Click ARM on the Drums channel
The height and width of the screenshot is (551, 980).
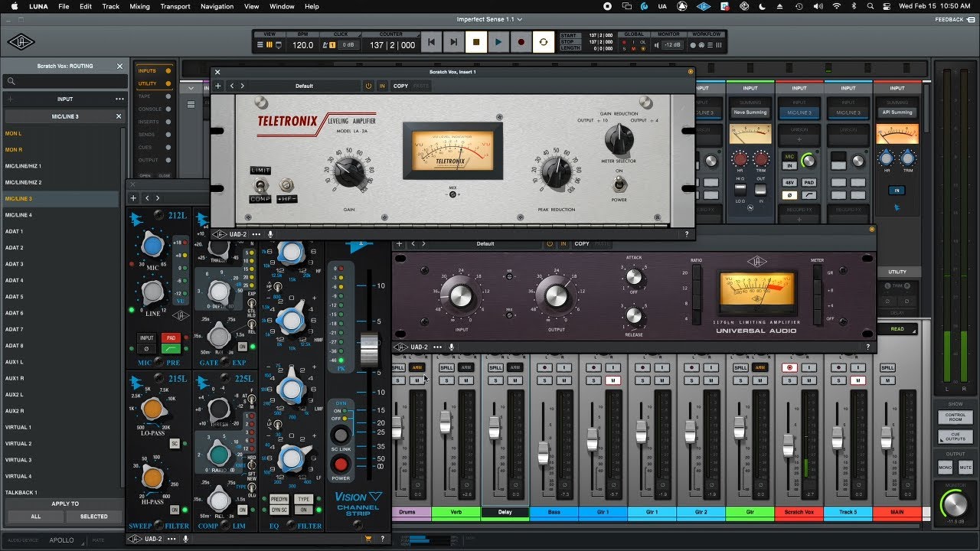pos(416,367)
